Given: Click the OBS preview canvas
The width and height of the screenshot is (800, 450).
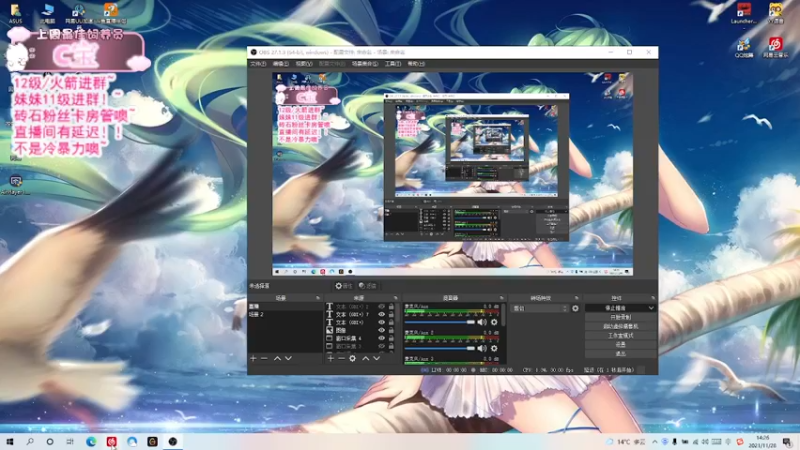Looking at the screenshot, I should point(453,174).
